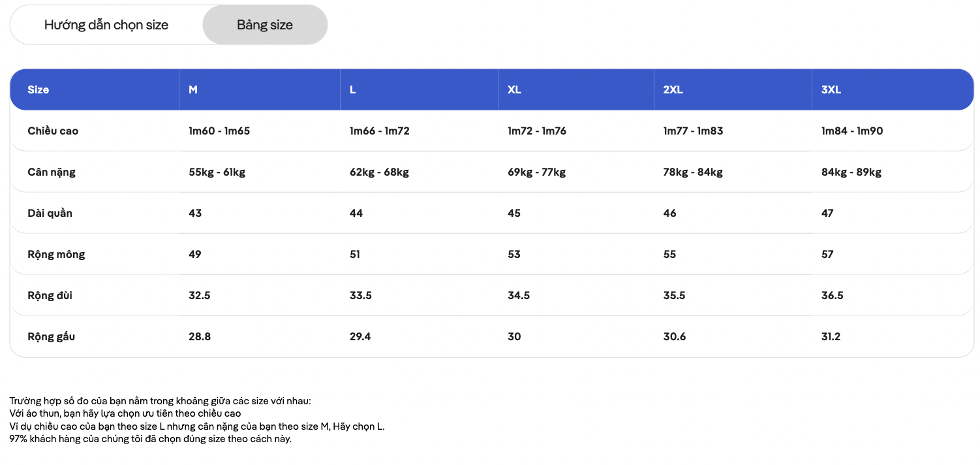Click the Rộng mông row label
Image resolution: width=980 pixels, height=465 pixels.
tap(56, 254)
